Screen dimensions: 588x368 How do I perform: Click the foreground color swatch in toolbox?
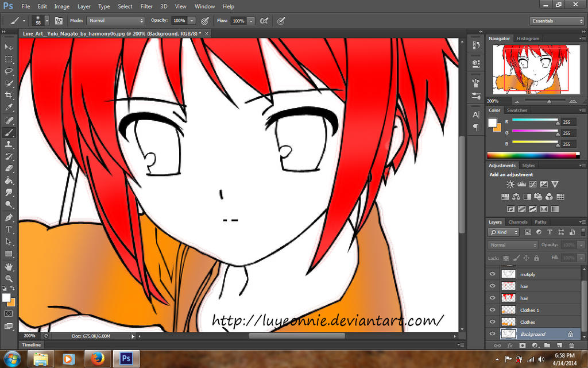click(6, 297)
